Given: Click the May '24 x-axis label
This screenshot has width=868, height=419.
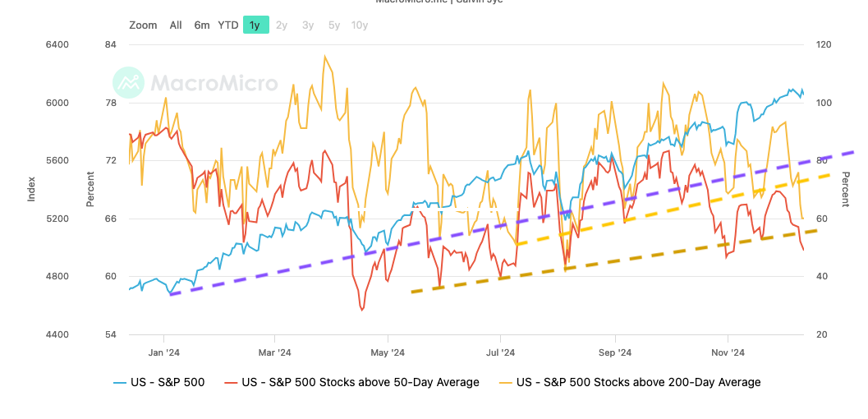Looking at the screenshot, I should (388, 352).
